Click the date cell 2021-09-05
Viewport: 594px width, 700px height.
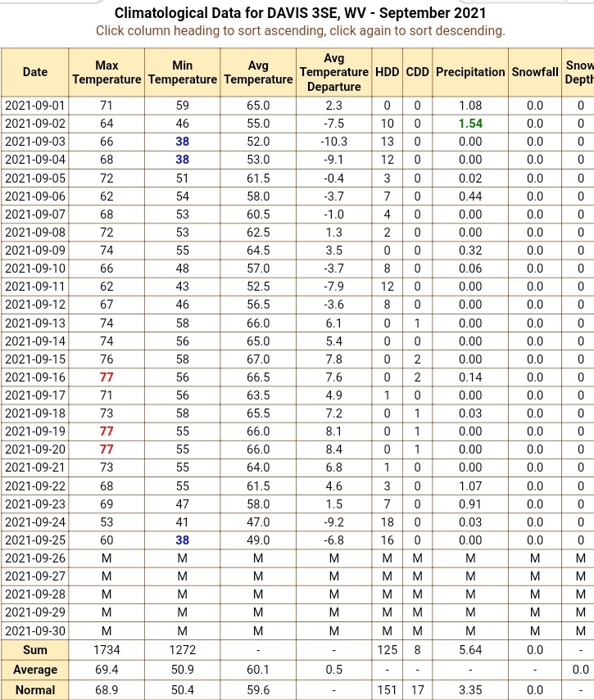pyautogui.click(x=35, y=178)
